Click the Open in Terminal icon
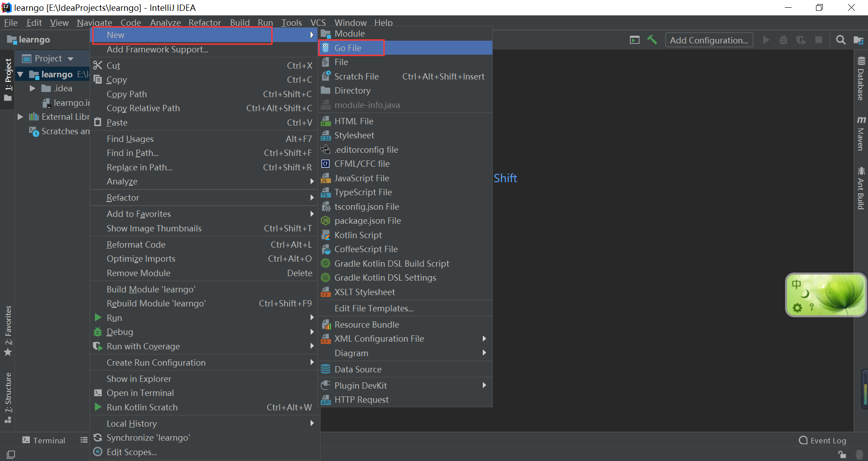The width and height of the screenshot is (868, 461). (x=98, y=393)
